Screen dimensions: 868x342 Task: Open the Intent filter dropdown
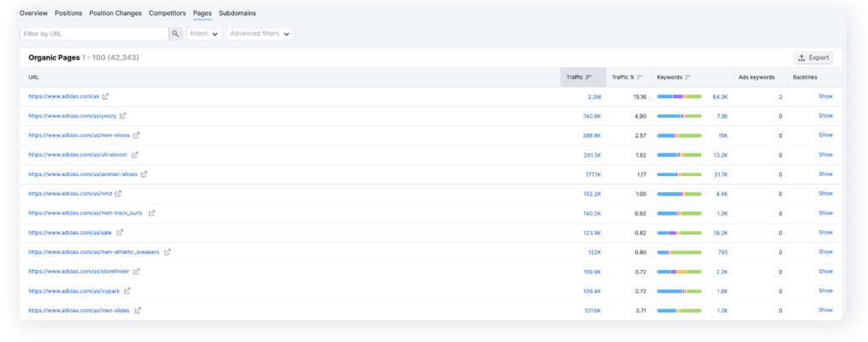[x=204, y=34]
